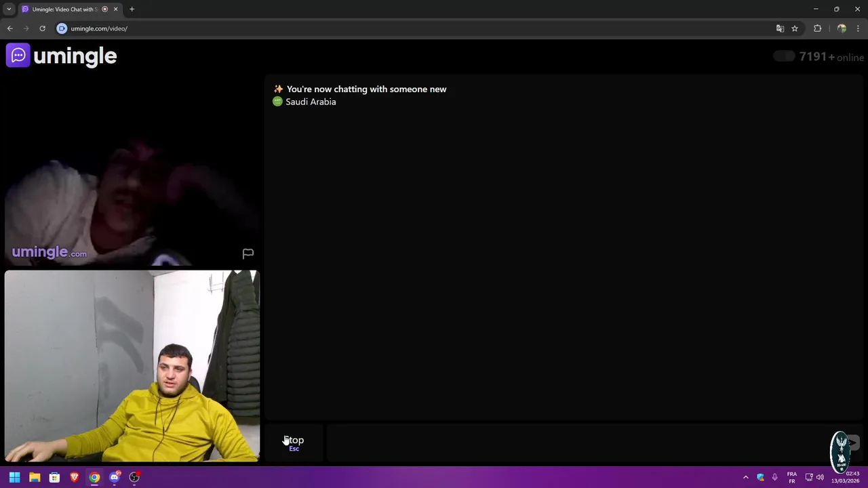Click the recording indicator on the tab
The image size is (868, 488).
pyautogui.click(x=104, y=9)
